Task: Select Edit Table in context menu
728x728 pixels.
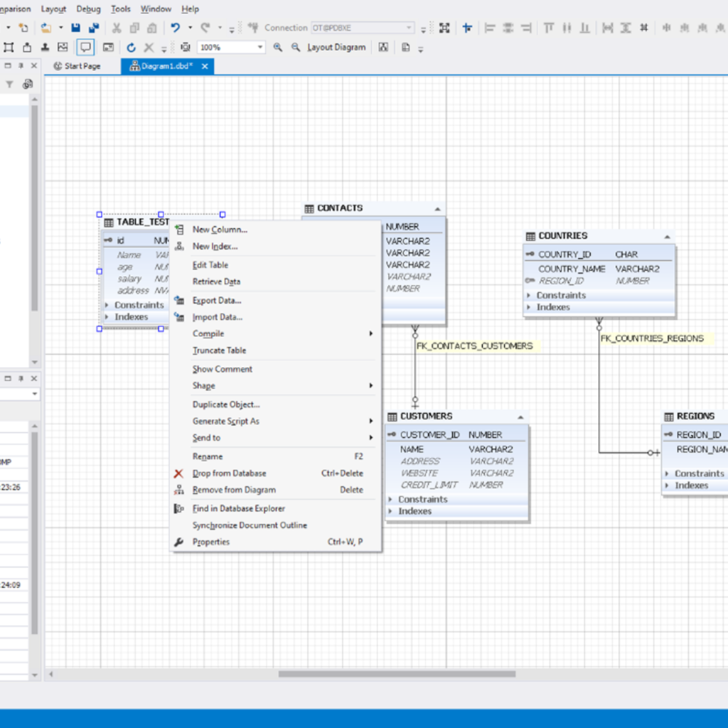Action: pos(276,265)
